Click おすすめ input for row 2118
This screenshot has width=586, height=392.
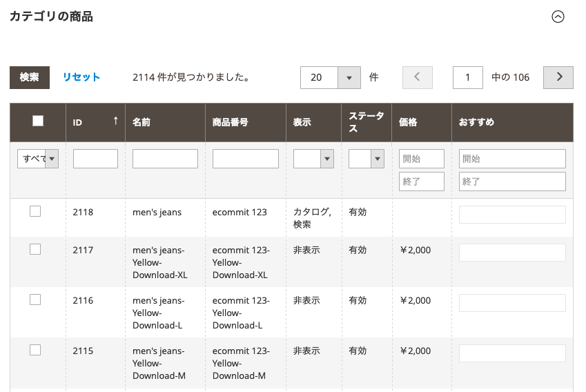[512, 215]
